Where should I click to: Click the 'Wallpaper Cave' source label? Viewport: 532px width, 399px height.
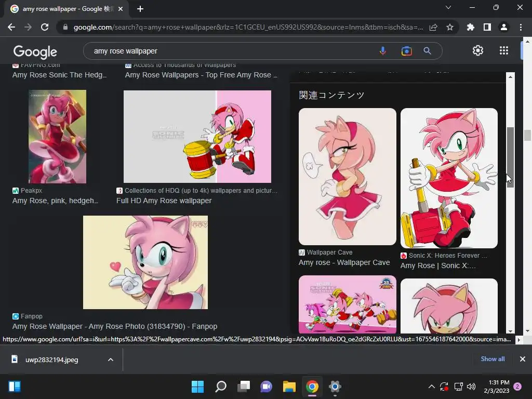(x=326, y=252)
